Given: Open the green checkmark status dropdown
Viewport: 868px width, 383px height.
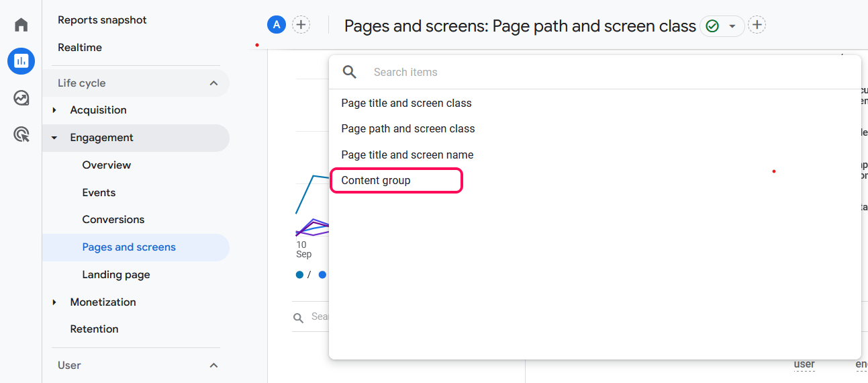Looking at the screenshot, I should pyautogui.click(x=722, y=26).
